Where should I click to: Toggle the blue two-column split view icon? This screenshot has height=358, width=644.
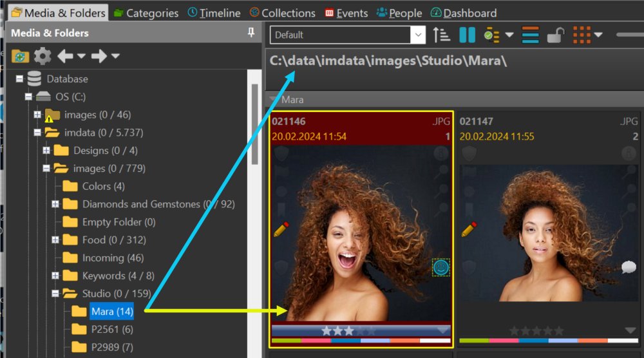click(467, 35)
